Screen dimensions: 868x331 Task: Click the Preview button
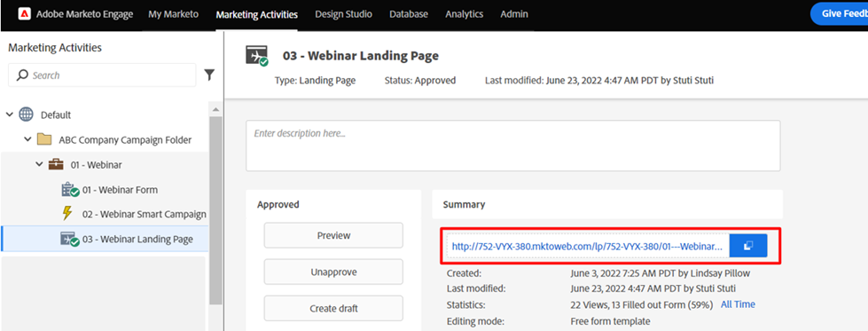pos(333,235)
